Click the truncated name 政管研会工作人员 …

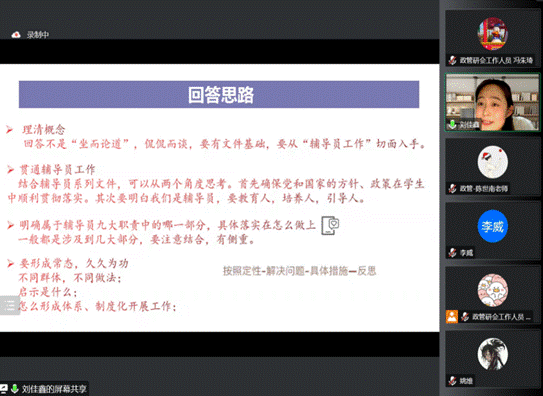[501, 317]
